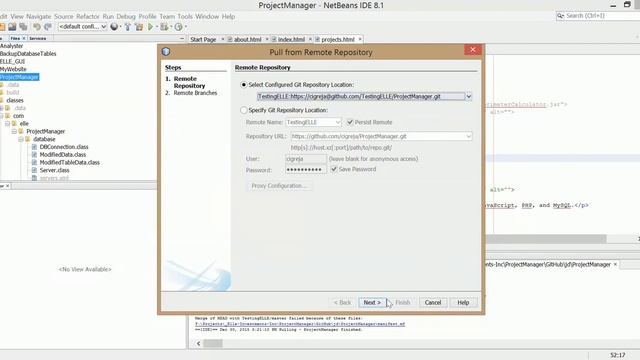Close the index.html editor tab
The height and width of the screenshot is (360, 640).
pos(310,39)
